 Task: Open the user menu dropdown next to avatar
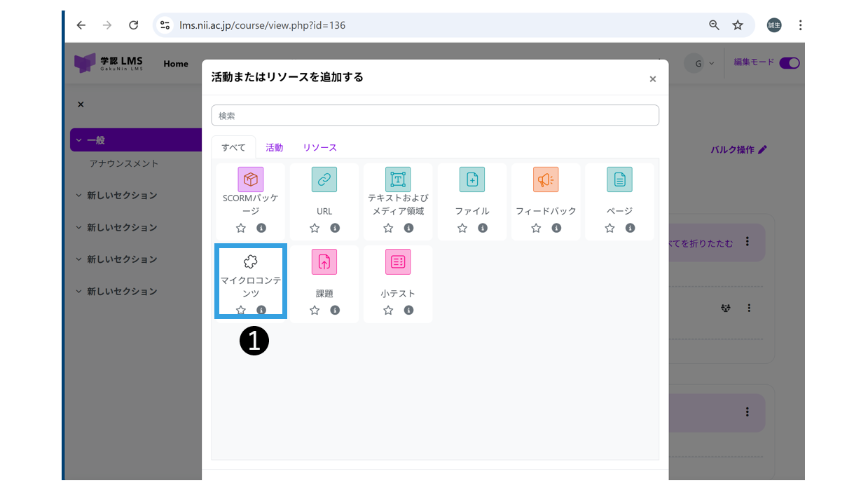711,64
